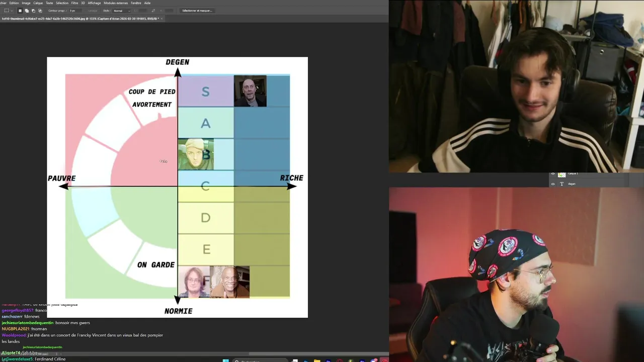Click the DEGEN axis label on canvas
The height and width of the screenshot is (362, 644).
(178, 62)
